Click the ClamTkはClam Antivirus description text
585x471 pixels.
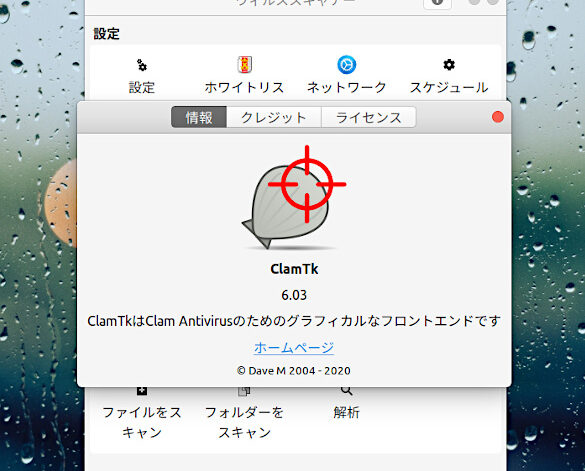click(294, 321)
